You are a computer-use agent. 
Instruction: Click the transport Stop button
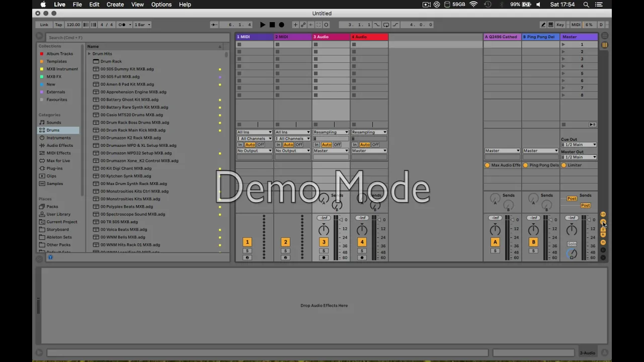click(272, 25)
